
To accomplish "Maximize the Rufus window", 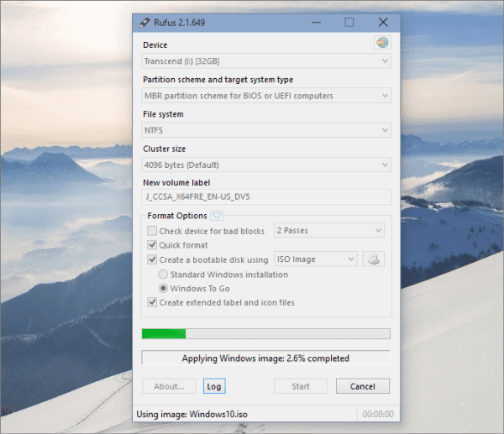I will 349,23.
